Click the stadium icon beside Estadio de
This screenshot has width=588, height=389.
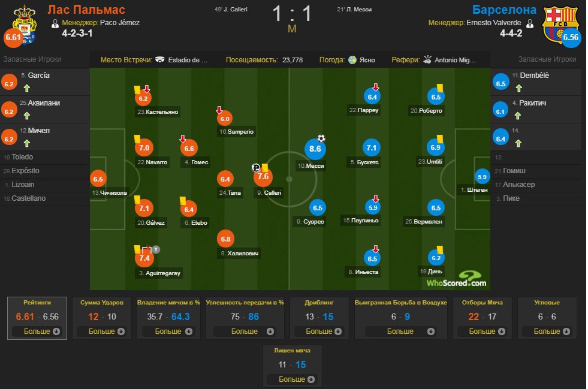(x=160, y=60)
